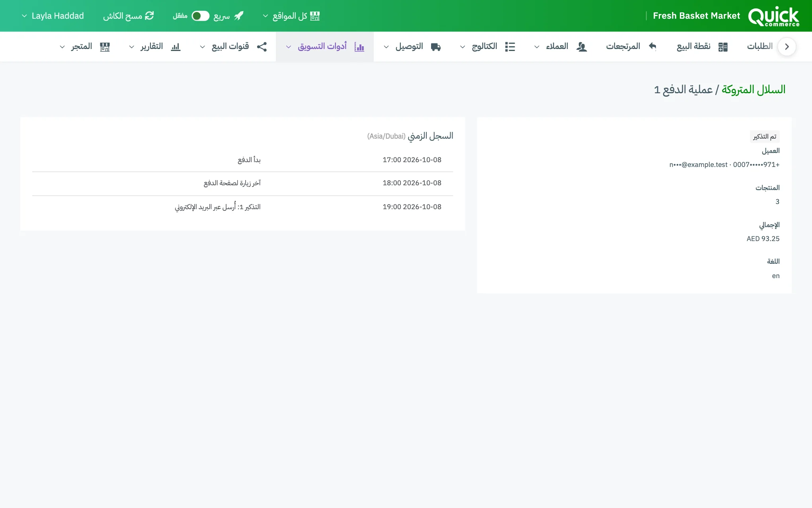
Task: Click the store icon beside كل المواقع
Action: [315, 16]
